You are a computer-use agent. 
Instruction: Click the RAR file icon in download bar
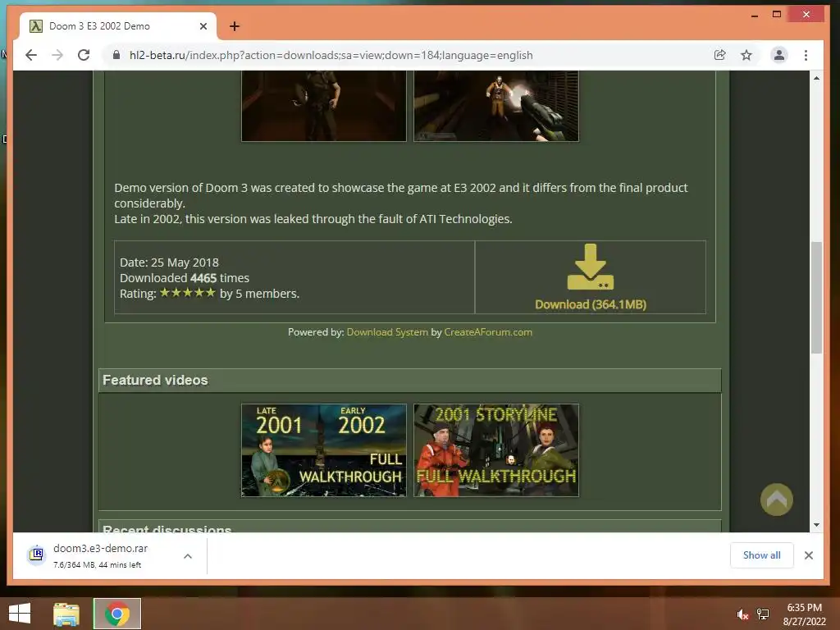36,554
